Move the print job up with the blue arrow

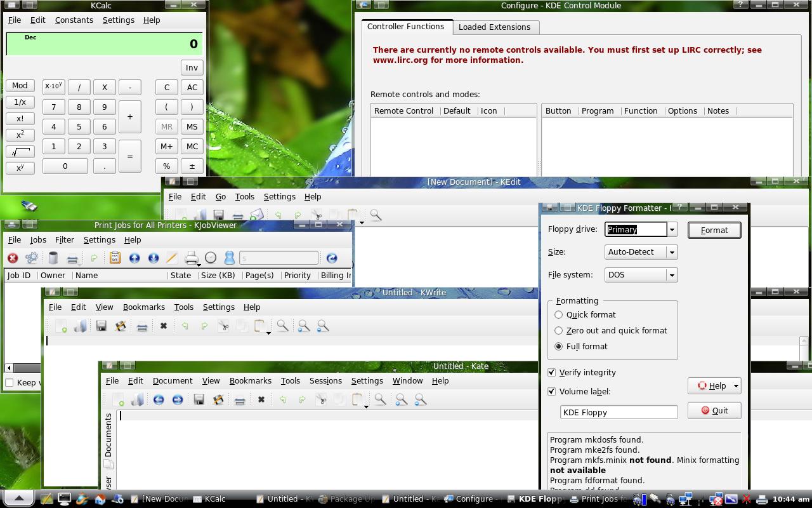coord(134,258)
